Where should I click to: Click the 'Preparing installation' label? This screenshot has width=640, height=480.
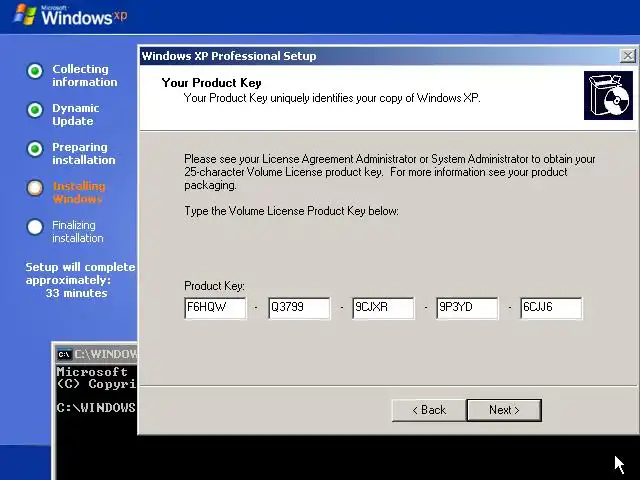84,153
